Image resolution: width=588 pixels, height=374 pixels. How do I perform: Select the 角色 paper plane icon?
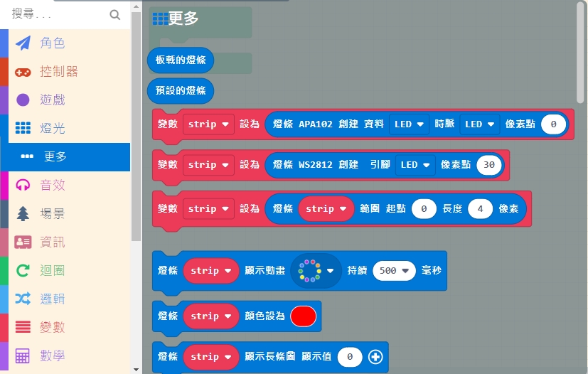[x=23, y=43]
